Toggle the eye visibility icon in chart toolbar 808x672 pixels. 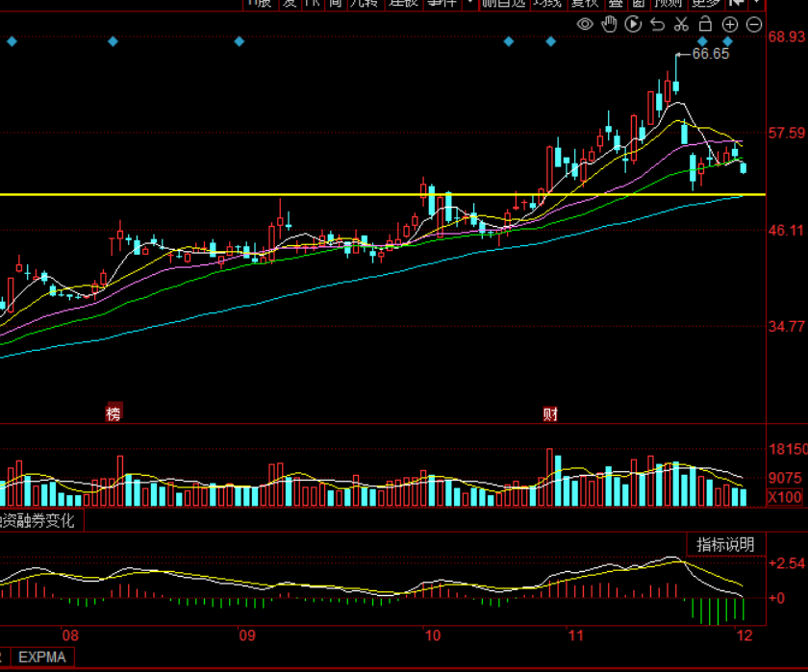point(585,24)
